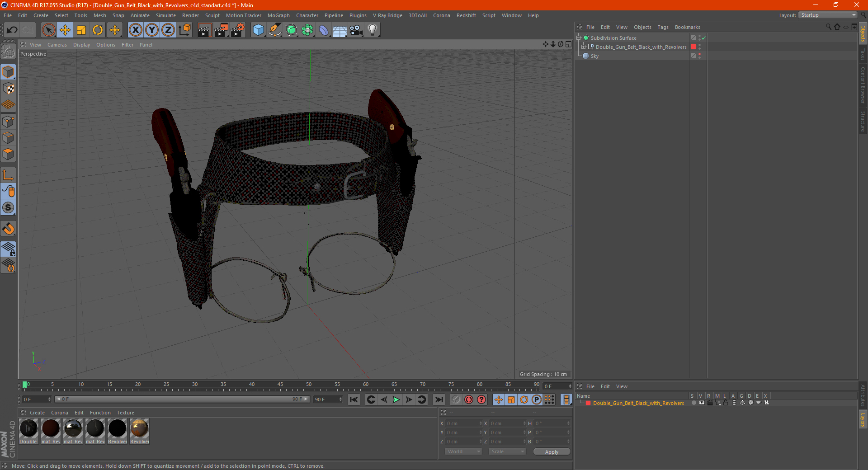Click the Apply button
The height and width of the screenshot is (470, 868).
(x=552, y=451)
